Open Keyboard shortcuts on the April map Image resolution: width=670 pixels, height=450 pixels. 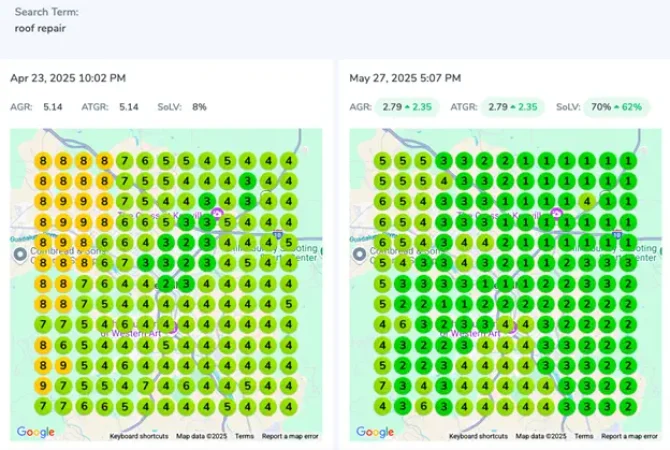[x=139, y=436]
